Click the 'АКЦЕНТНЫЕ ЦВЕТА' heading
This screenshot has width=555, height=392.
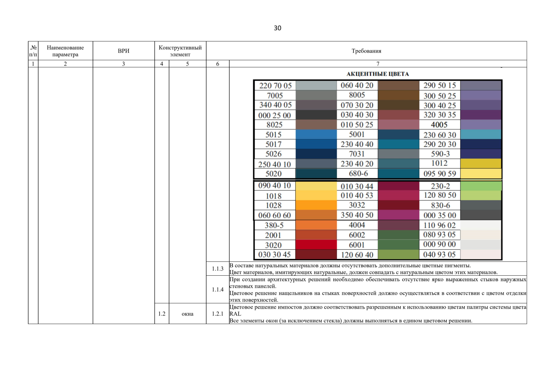377,74
